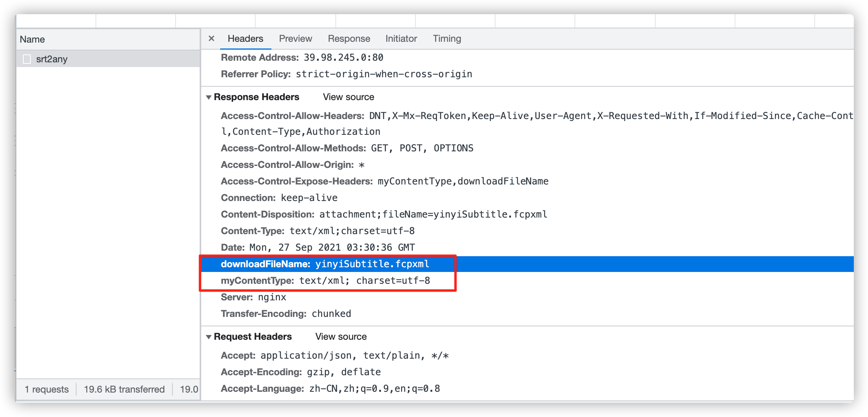
Task: Select the Remote Address value
Action: (343, 58)
